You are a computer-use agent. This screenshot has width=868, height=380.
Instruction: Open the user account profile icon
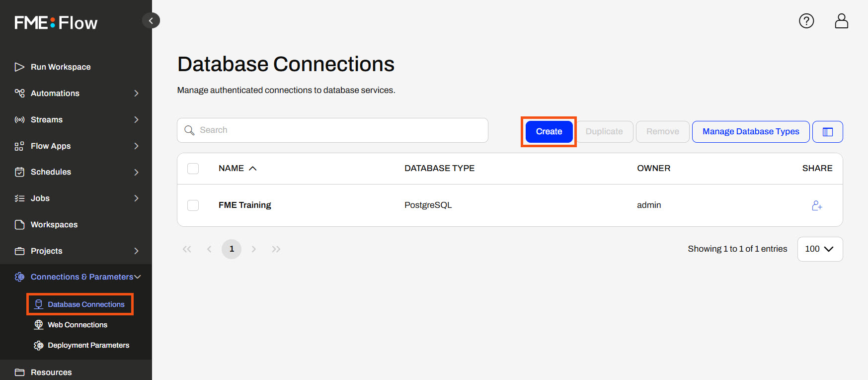click(841, 21)
